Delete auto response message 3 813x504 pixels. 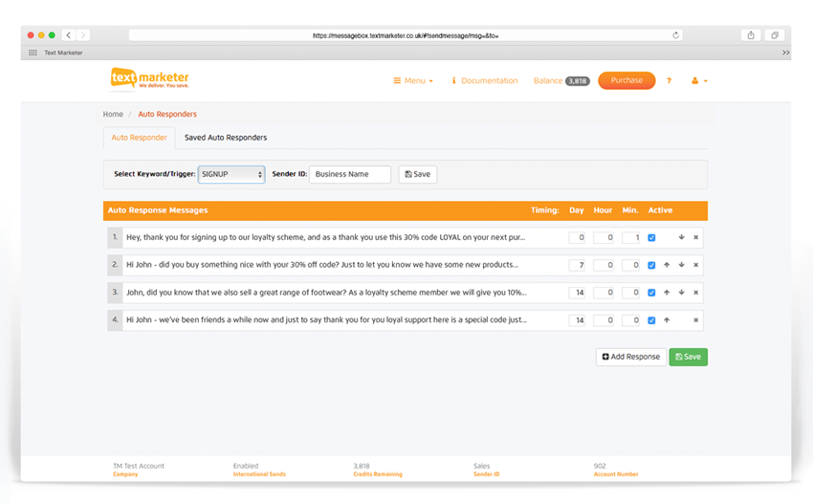[x=695, y=293]
